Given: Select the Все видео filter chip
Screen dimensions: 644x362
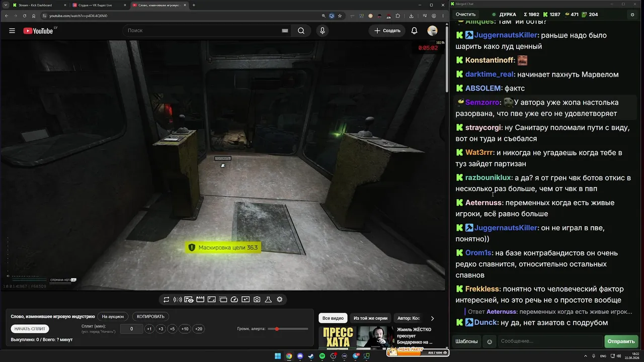Looking at the screenshot, I should pos(333,318).
